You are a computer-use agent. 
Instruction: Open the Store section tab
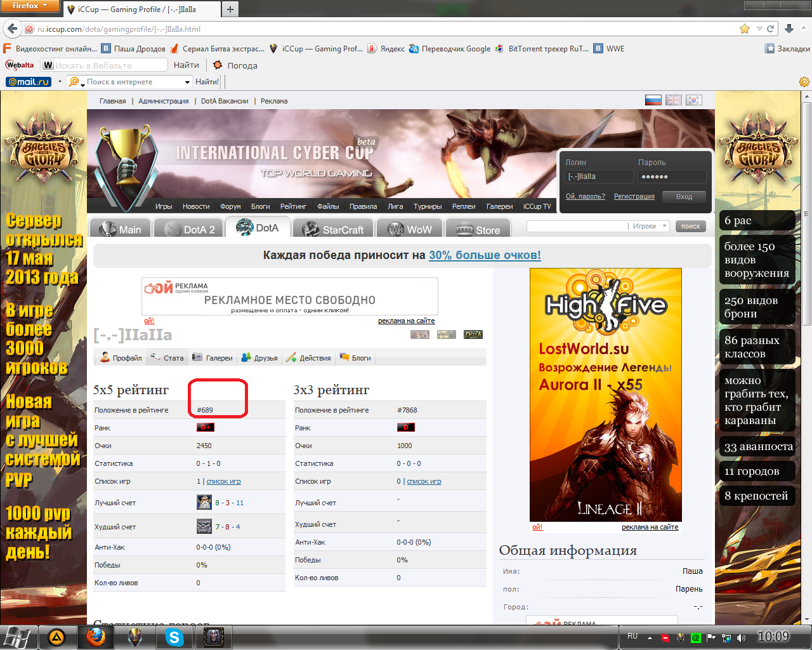[x=479, y=229]
